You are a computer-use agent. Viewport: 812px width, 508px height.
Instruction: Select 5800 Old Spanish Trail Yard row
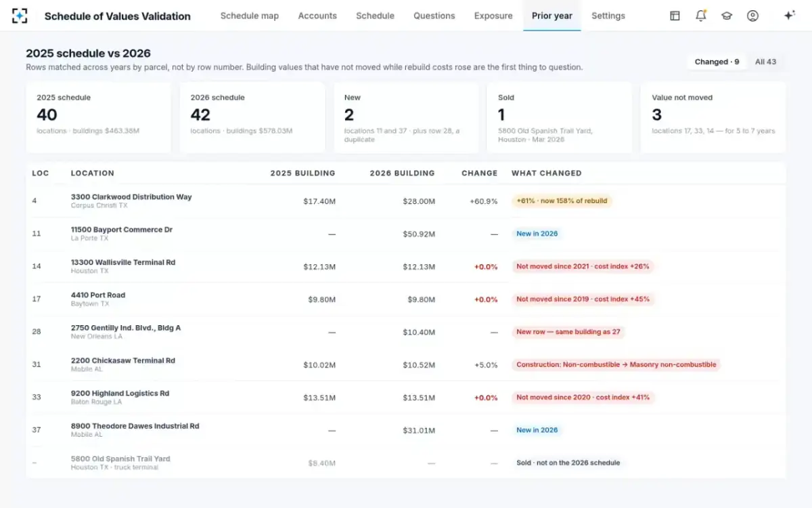point(406,463)
